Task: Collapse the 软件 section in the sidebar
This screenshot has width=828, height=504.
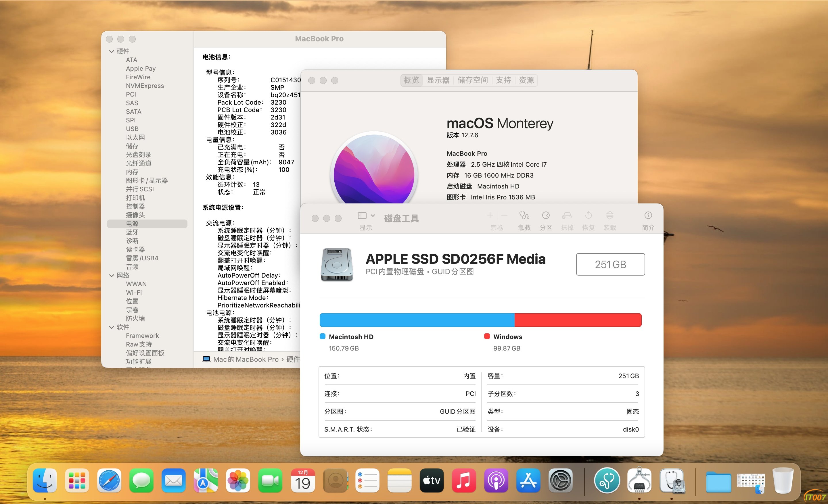Action: point(112,327)
